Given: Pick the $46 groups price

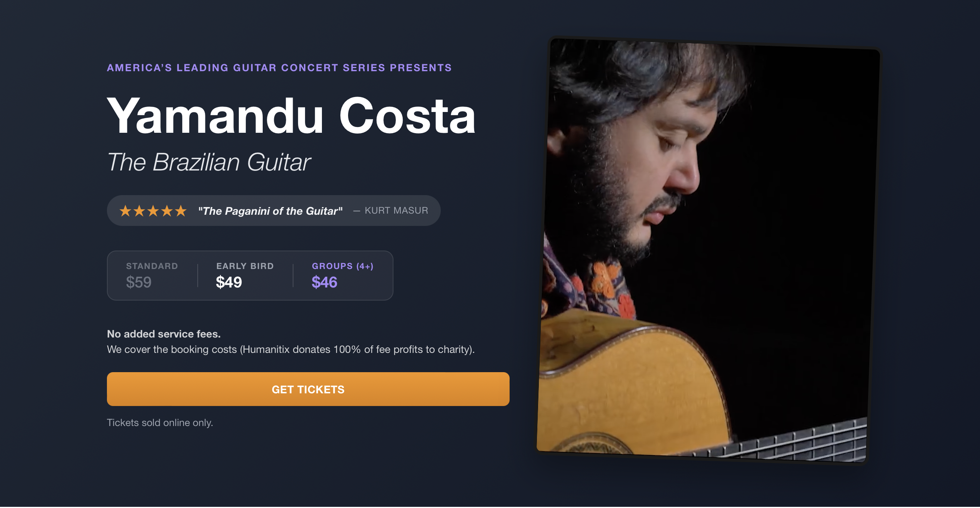Looking at the screenshot, I should [x=324, y=282].
